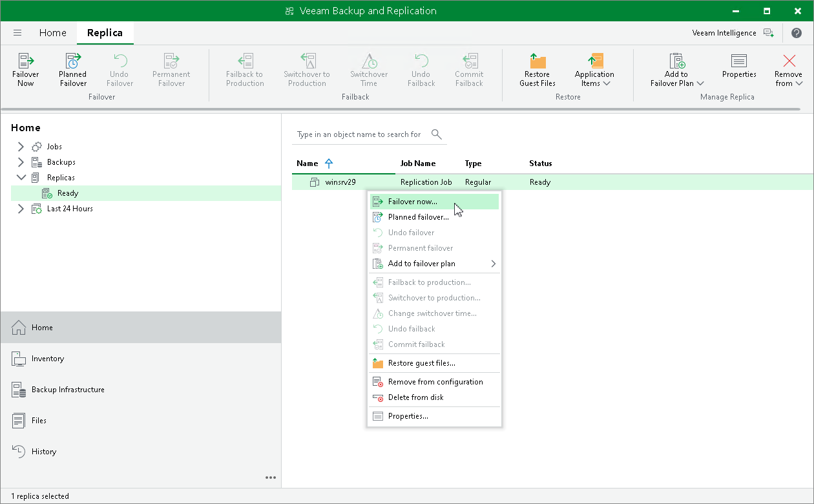
Task: Sort by the Status column header
Action: [x=540, y=163]
